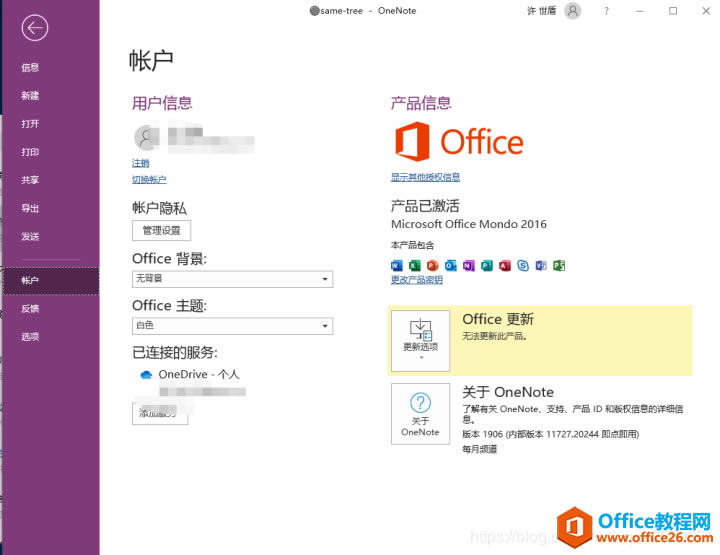Screen dimensions: 720x555
Task: Click the OneNote product icon
Action: pyautogui.click(x=468, y=265)
